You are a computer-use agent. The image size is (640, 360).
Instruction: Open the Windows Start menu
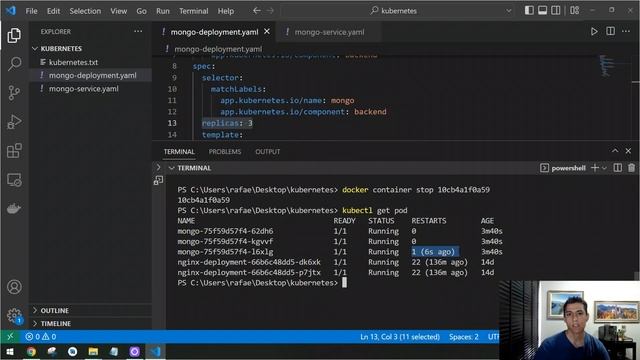(10, 351)
